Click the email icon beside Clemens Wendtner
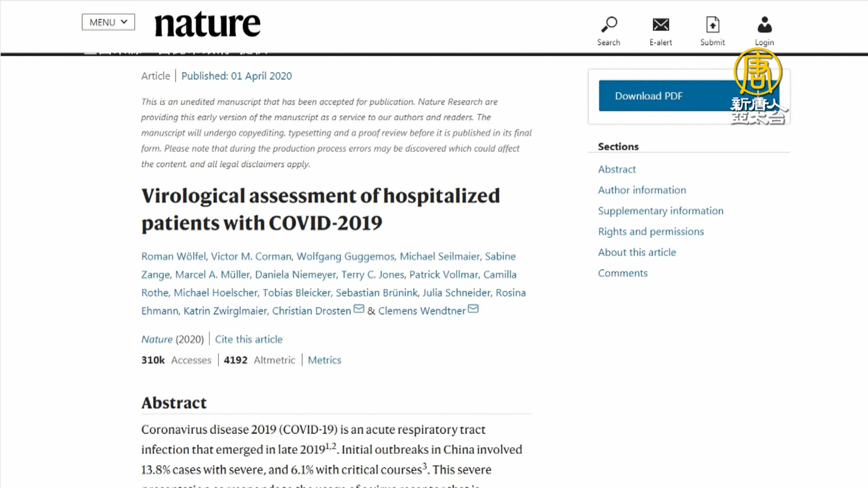The height and width of the screenshot is (488, 868). coord(473,309)
